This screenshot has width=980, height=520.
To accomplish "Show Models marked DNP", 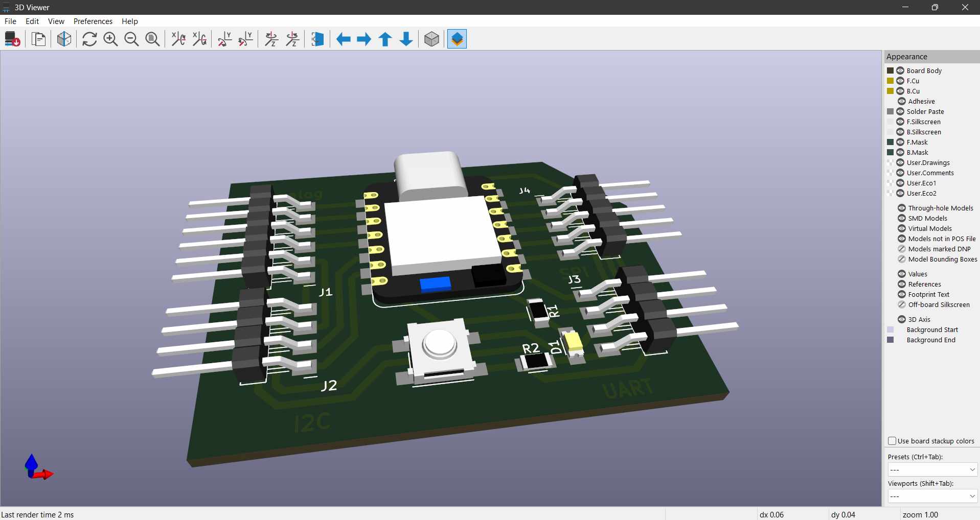I will pos(901,248).
